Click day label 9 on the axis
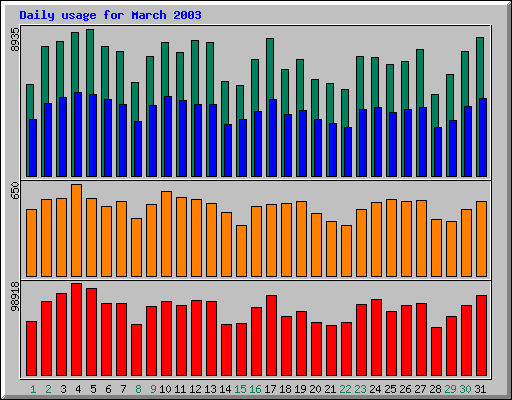The image size is (512, 400). click(x=153, y=389)
